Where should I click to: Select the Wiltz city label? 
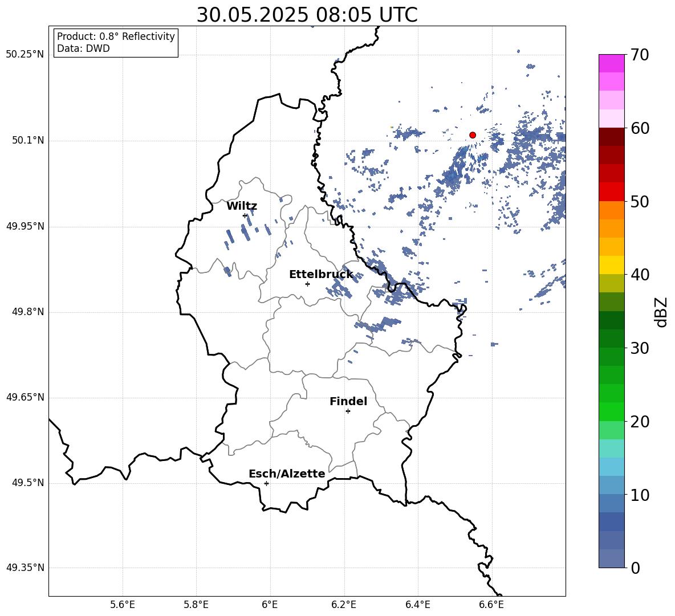coord(242,206)
